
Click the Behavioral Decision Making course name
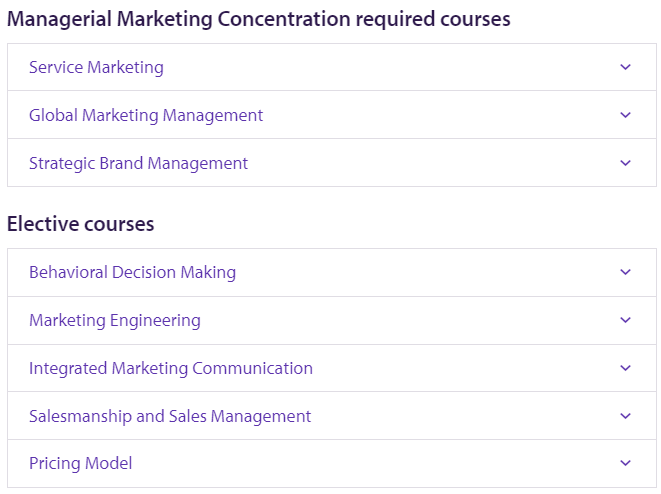coord(132,272)
